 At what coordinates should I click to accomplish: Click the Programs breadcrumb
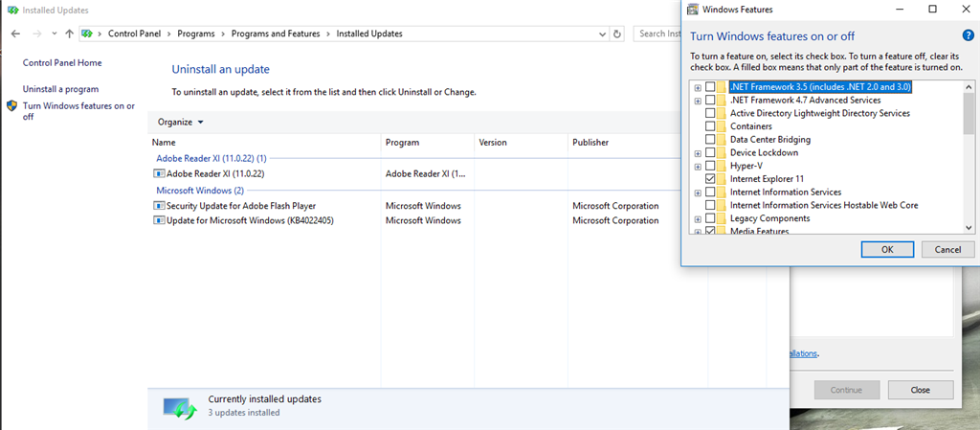(x=195, y=34)
